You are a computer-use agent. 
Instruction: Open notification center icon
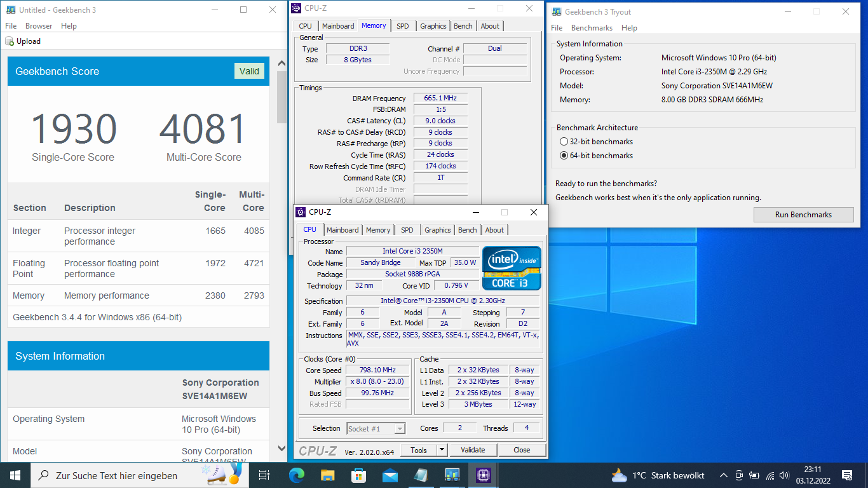tap(846, 475)
